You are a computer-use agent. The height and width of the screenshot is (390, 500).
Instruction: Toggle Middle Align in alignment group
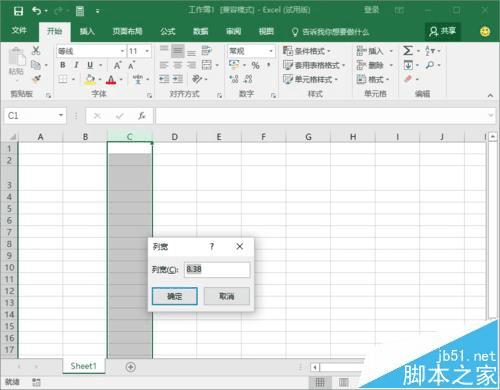[x=178, y=51]
